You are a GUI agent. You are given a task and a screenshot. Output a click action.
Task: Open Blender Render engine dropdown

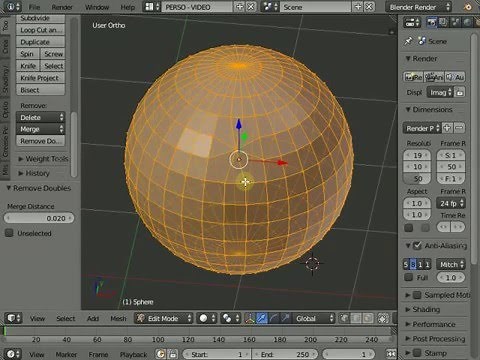tap(419, 7)
